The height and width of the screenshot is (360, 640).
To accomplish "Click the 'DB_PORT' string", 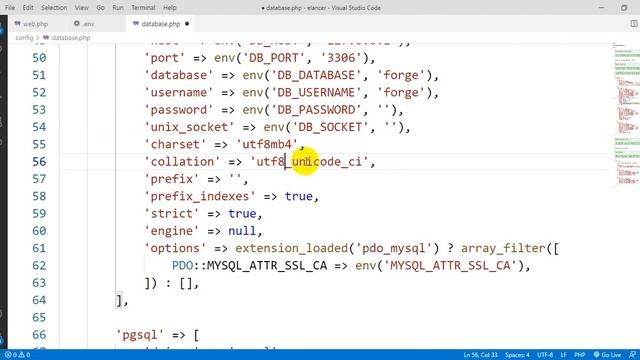I will (x=273, y=58).
